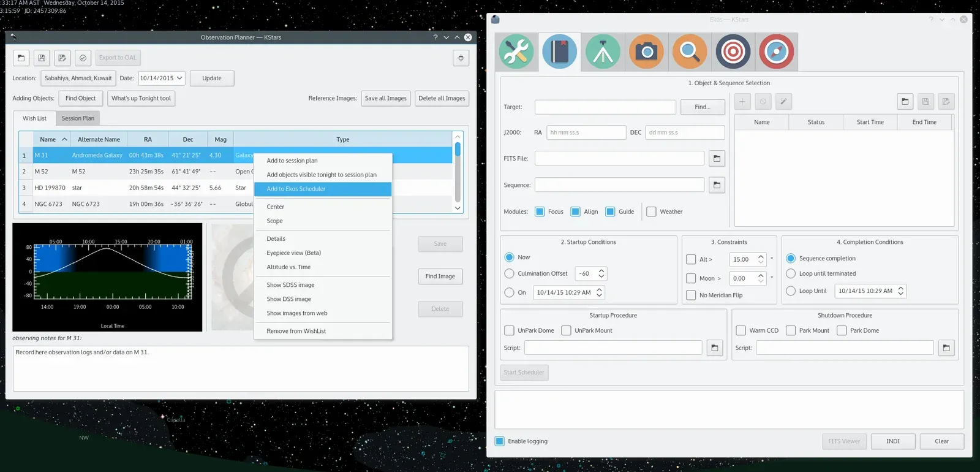Sort the wish list by Name column
This screenshot has width=980, height=472.
(53, 140)
